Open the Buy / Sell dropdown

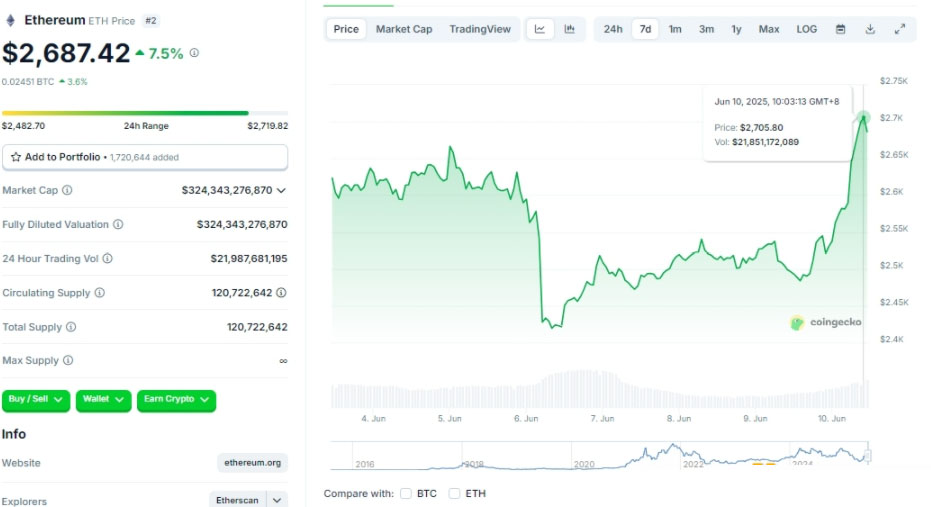(35, 399)
